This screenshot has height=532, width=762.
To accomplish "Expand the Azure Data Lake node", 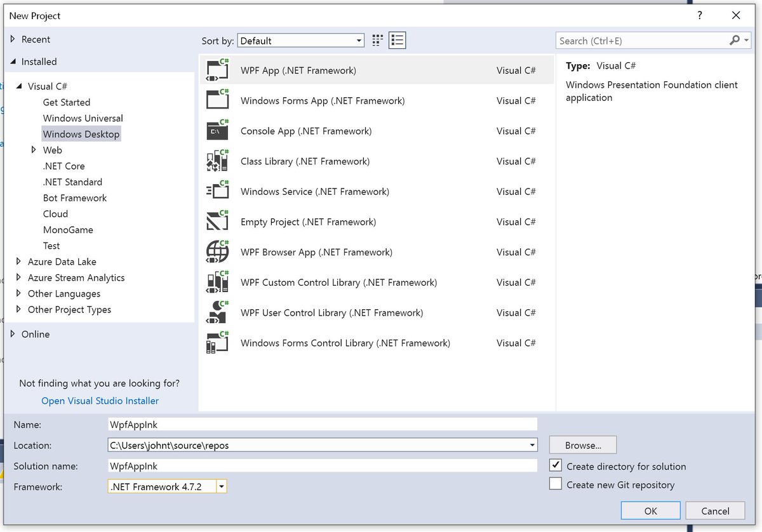I will [x=19, y=262].
